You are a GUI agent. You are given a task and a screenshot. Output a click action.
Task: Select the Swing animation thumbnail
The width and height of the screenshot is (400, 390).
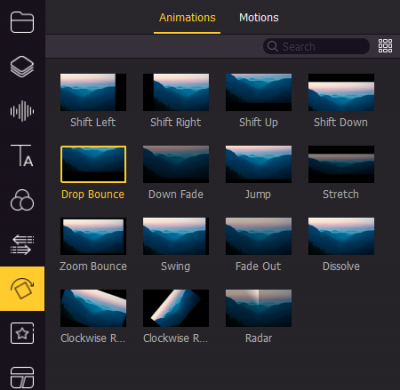(x=176, y=236)
